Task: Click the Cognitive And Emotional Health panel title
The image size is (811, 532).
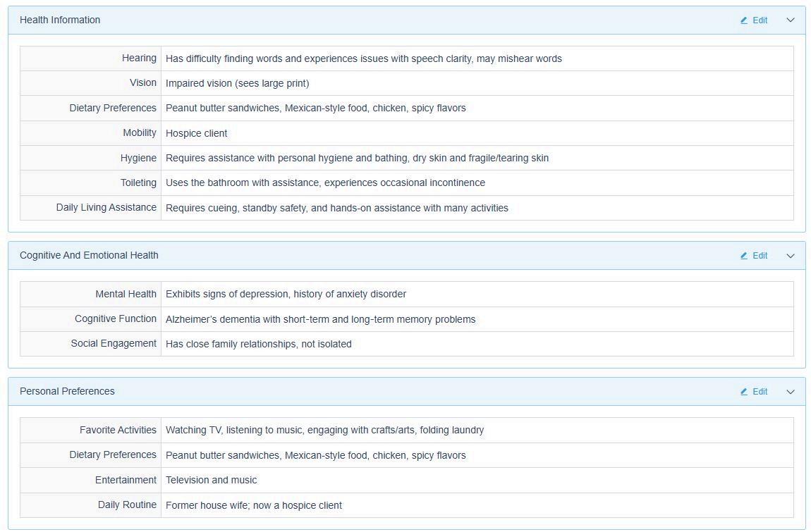Action: (89, 255)
